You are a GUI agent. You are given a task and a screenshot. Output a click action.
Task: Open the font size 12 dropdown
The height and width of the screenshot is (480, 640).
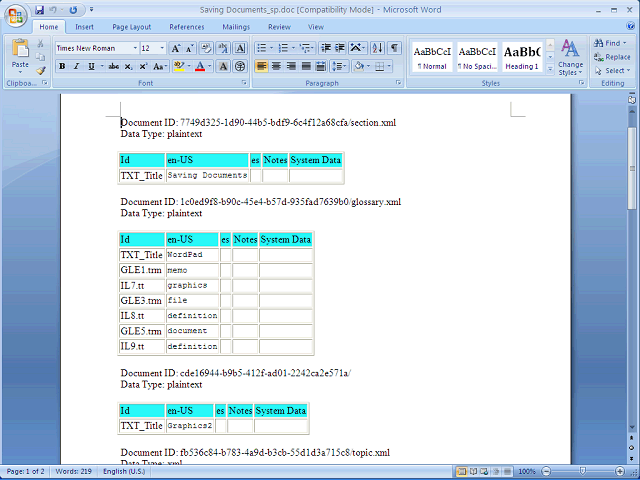click(x=162, y=48)
